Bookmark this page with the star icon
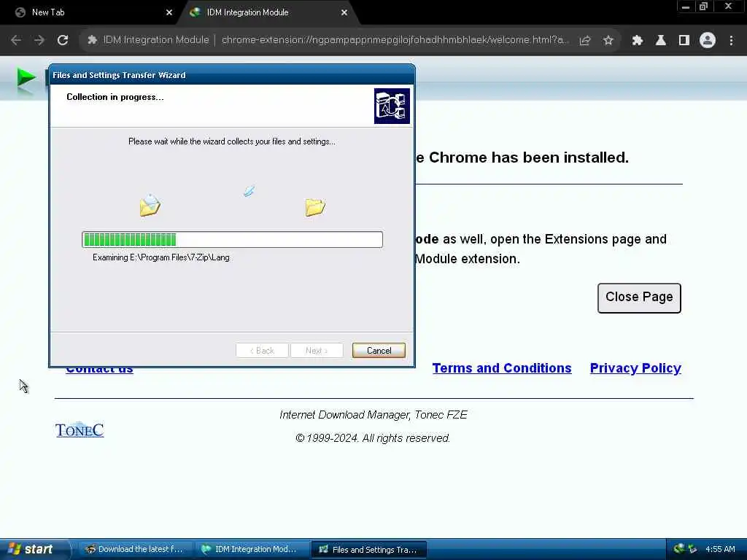 pyautogui.click(x=608, y=41)
